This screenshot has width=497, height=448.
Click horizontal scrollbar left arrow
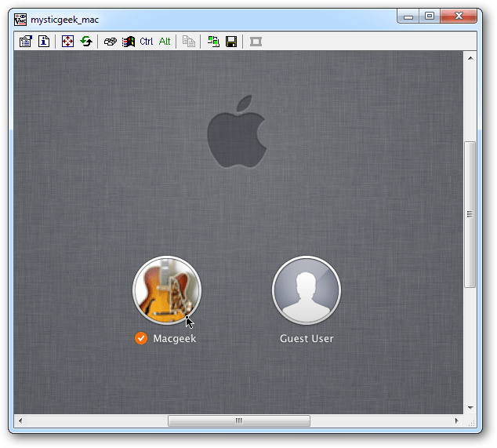[x=20, y=421]
